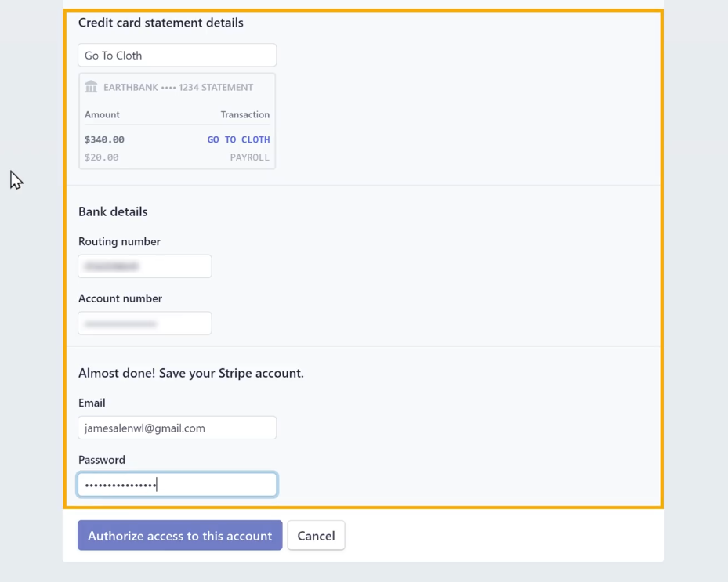Click the EARTHBANK 1234 STATEMENT header
Screen dimensions: 728x582
click(179, 87)
